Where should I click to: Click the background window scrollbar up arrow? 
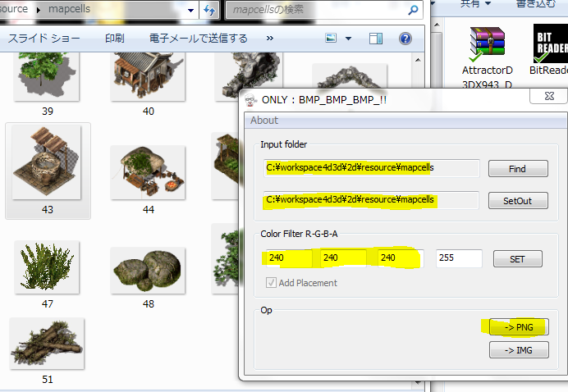pos(437,25)
